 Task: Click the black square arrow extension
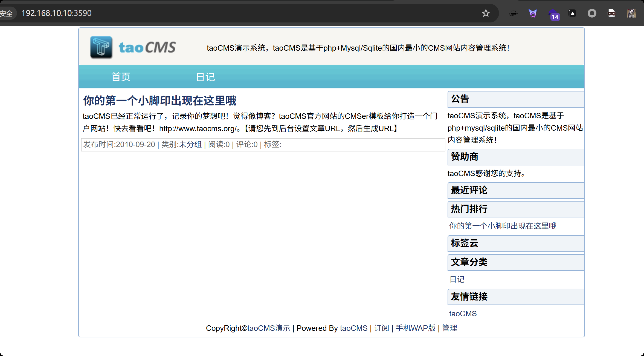572,13
